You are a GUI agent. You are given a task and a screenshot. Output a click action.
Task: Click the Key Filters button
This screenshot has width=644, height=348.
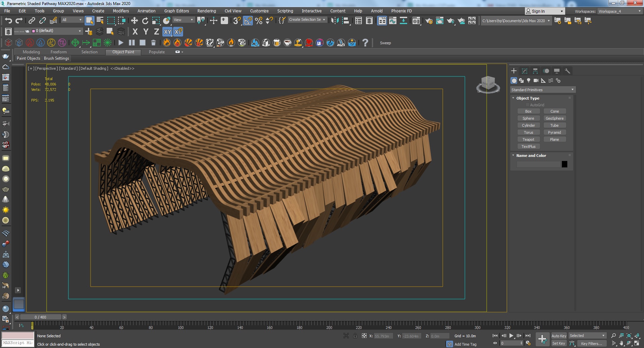pos(591,343)
